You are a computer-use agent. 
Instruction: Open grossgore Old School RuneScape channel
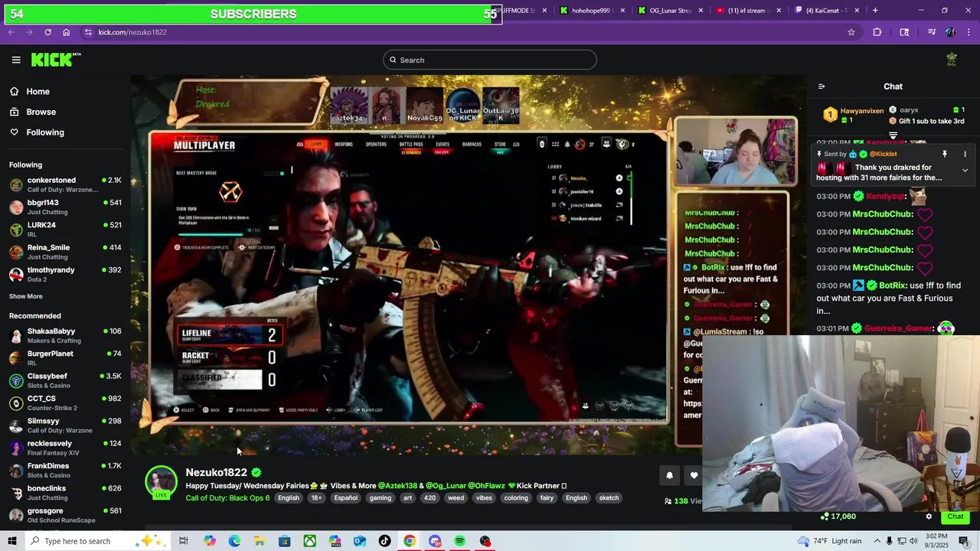tap(65, 515)
